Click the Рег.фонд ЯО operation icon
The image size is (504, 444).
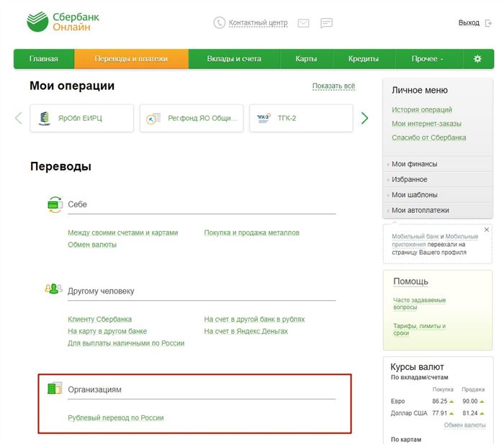[x=153, y=118]
